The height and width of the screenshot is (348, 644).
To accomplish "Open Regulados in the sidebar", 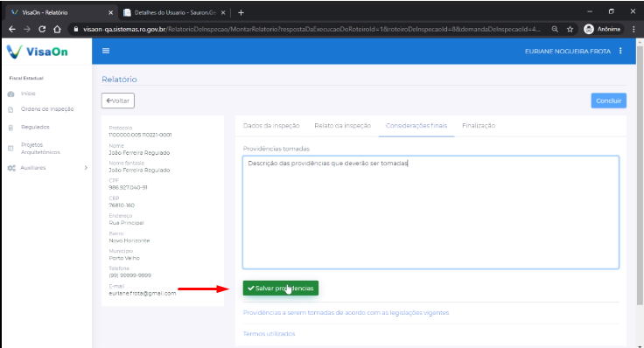I will [x=35, y=127].
